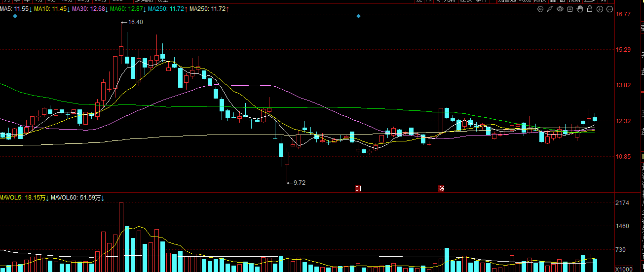Click the 1460 volume axis label
Viewport: 644px width, 272px height.
point(623,226)
